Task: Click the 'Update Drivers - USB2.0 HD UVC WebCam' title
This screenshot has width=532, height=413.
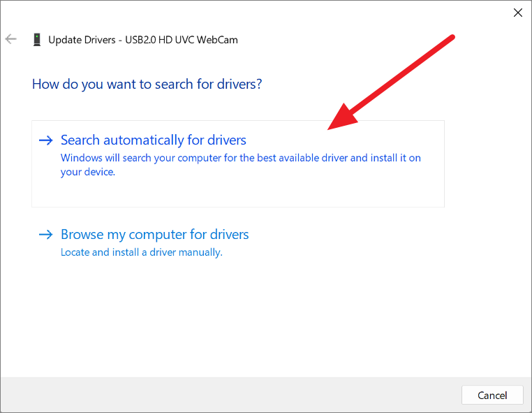Action: coord(143,40)
